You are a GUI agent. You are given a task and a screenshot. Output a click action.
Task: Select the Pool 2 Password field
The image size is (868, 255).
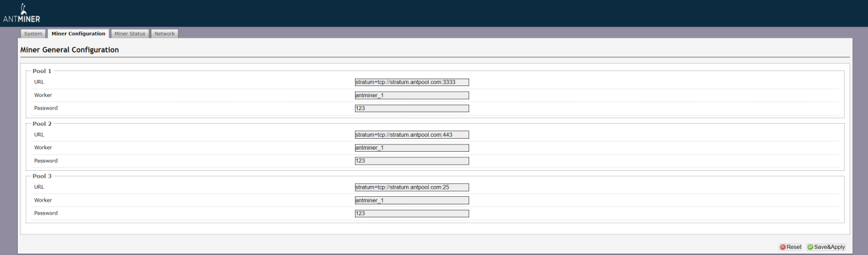(412, 161)
